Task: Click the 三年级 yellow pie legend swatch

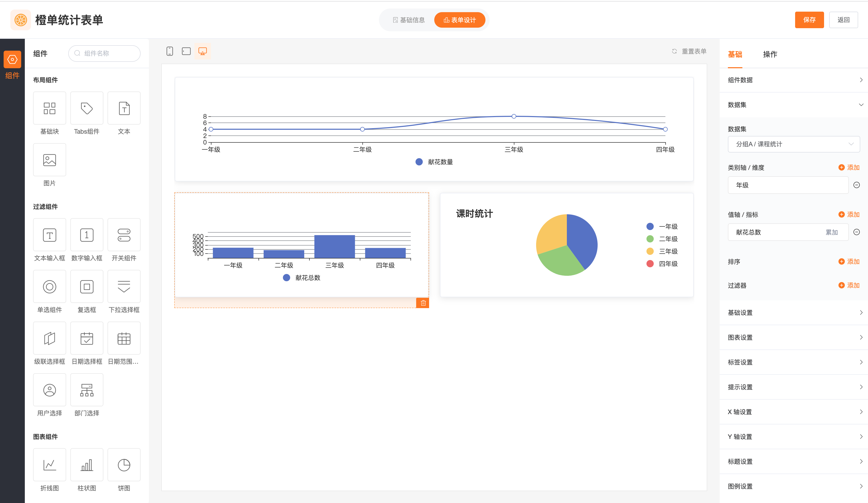Action: [650, 251]
